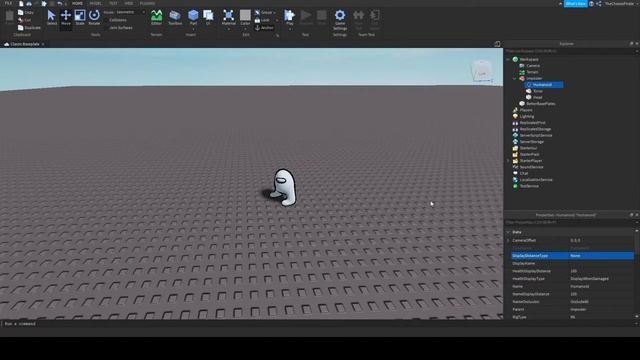Open the username account dropdown
640x360 pixels.
click(x=621, y=3)
